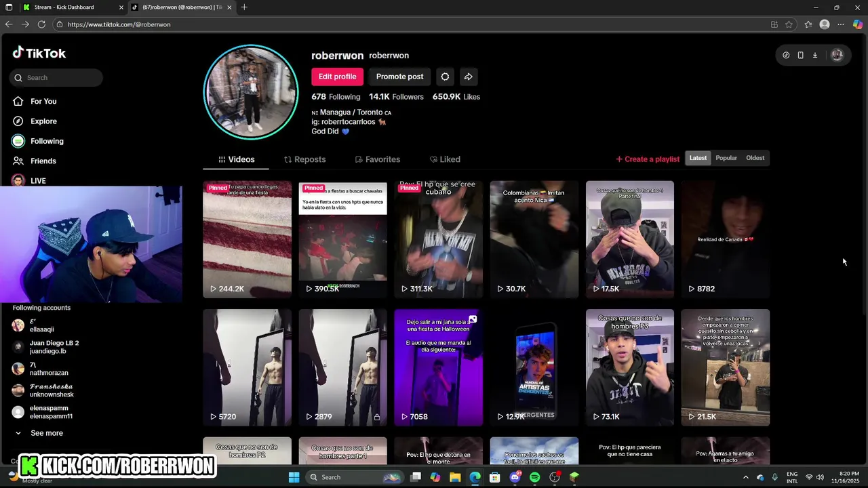Open the Edge profile icon
The image size is (868, 488).
click(825, 24)
